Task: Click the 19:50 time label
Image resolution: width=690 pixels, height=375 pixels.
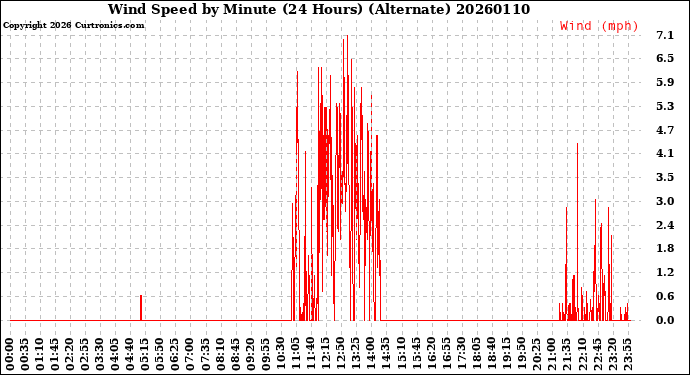Action: tap(522, 354)
